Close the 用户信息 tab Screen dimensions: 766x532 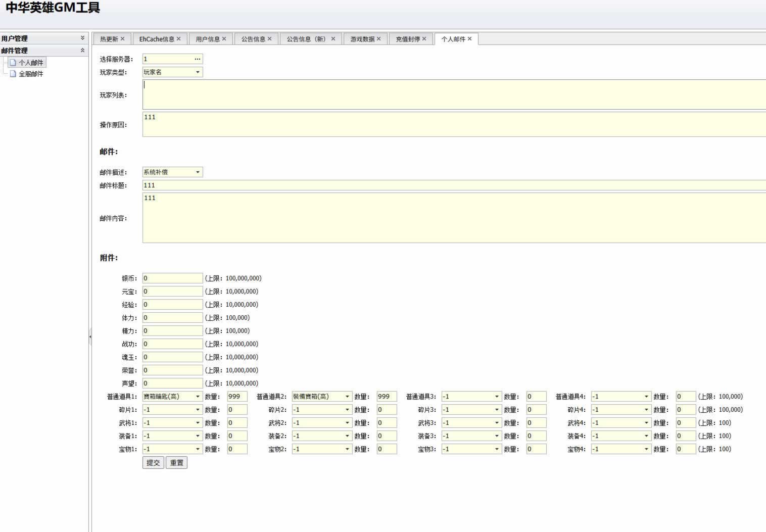(x=224, y=39)
